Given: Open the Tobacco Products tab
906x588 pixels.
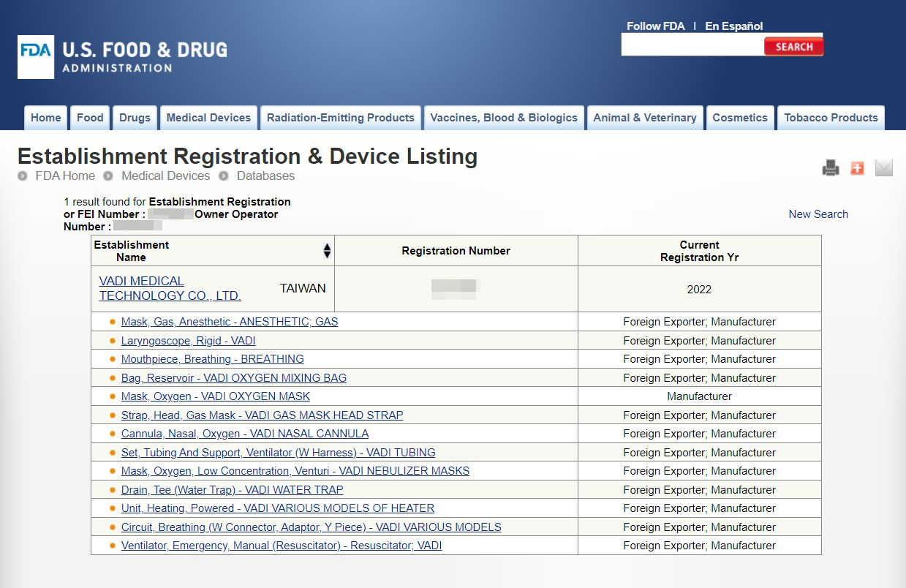Looking at the screenshot, I should pyautogui.click(x=831, y=118).
